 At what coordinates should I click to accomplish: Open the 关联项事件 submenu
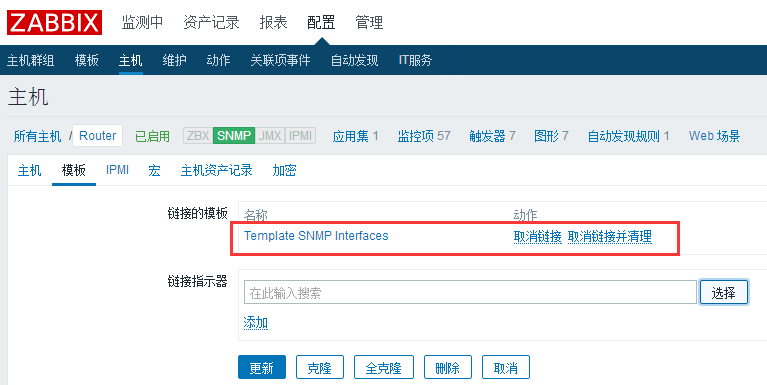[x=280, y=60]
